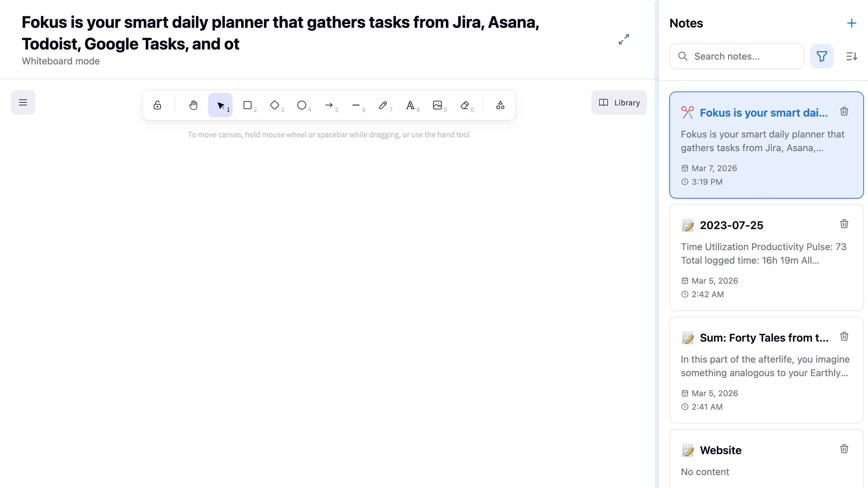Choose the ellipse tool
Image resolution: width=868 pixels, height=488 pixels.
[302, 105]
